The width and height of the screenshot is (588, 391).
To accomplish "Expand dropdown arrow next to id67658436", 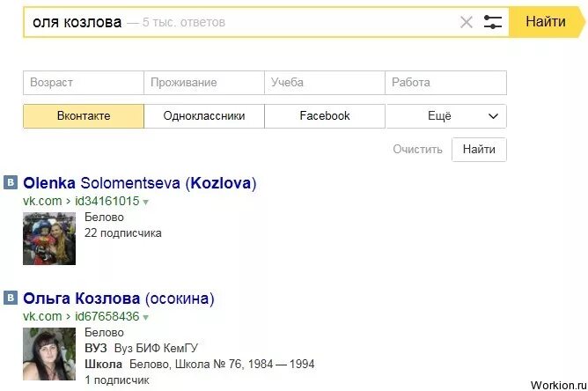I will tap(146, 317).
